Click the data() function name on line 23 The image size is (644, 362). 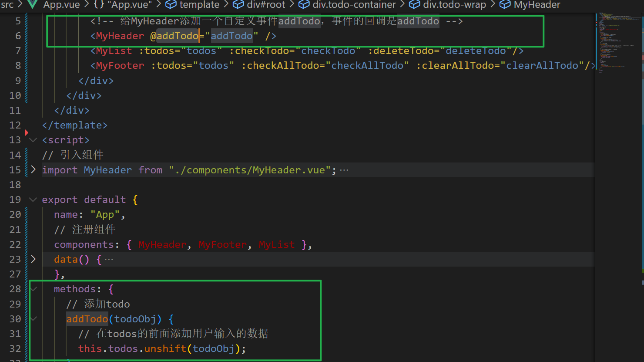(x=66, y=259)
